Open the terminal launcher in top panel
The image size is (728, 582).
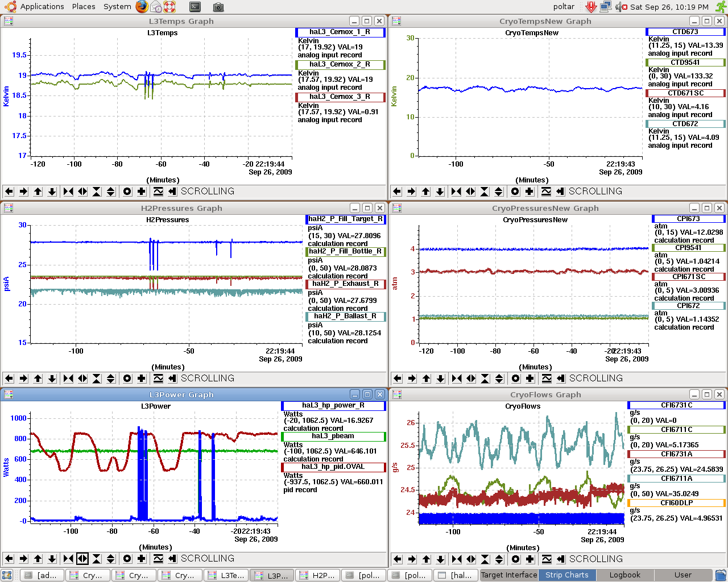(x=195, y=7)
